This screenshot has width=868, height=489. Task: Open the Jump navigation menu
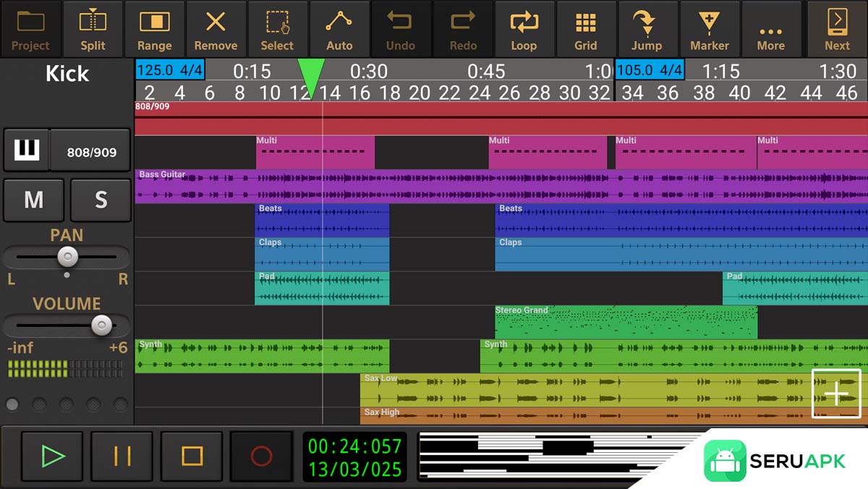(x=647, y=30)
